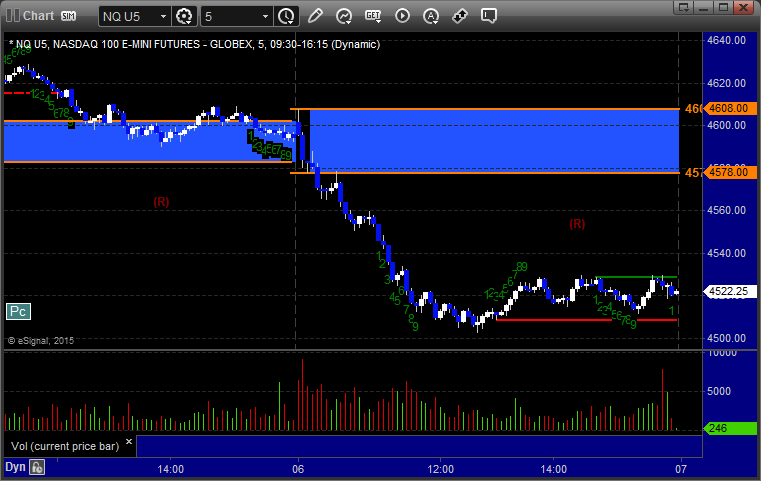The height and width of the screenshot is (481, 761).
Task: Select the Vol (current price bar) tab
Action: click(x=65, y=446)
